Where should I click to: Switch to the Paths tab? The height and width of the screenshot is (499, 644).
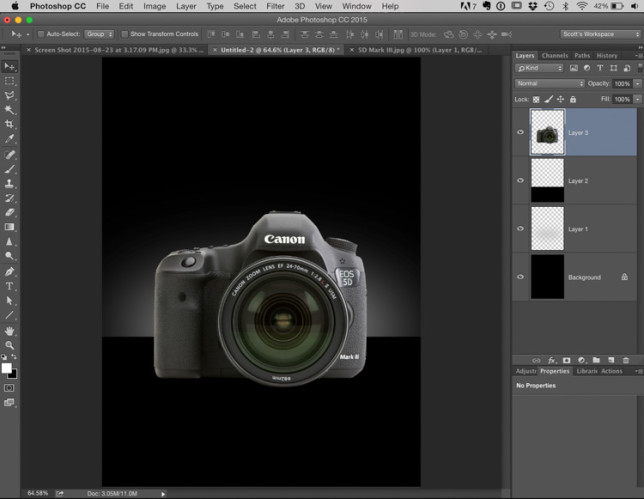pos(582,55)
